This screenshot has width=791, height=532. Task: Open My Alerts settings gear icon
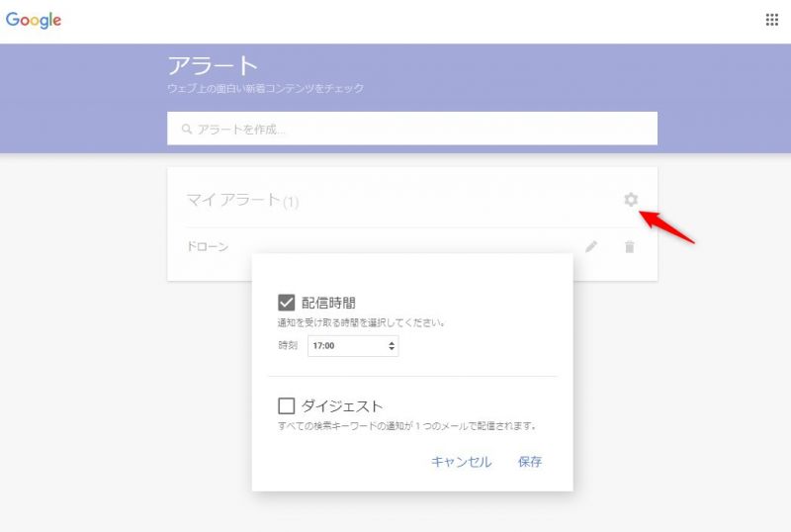coord(631,200)
